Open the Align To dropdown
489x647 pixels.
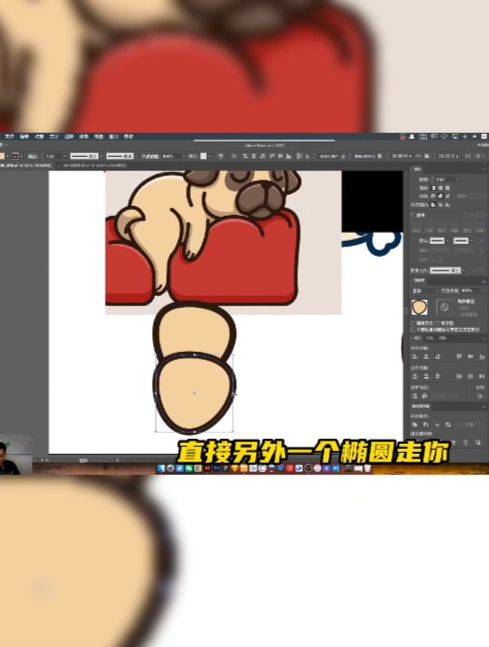480,396
